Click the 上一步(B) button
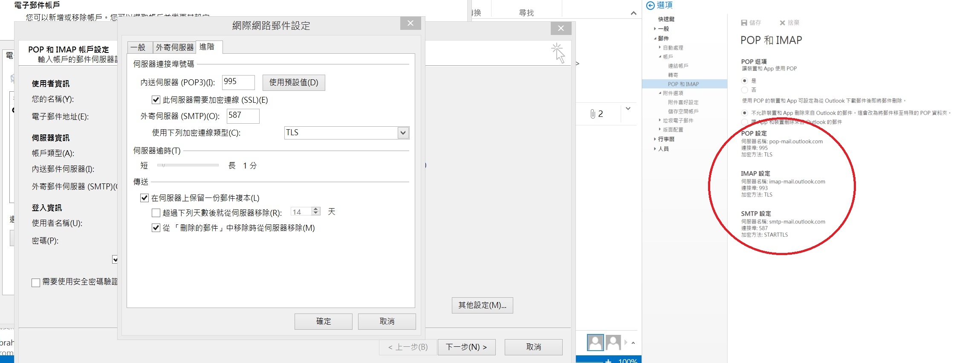The width and height of the screenshot is (980, 363). pos(408,347)
